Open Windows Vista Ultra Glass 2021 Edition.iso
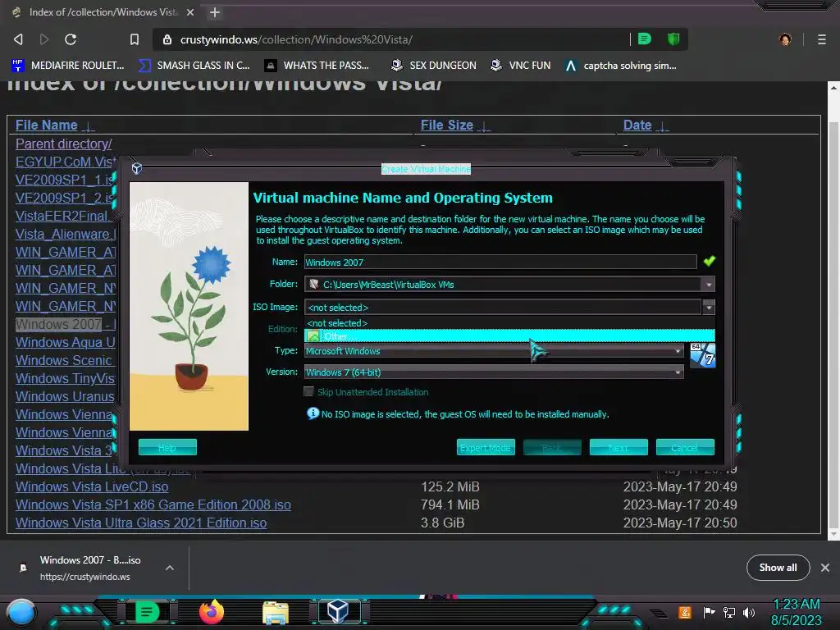This screenshot has height=630, width=840. pos(141,523)
